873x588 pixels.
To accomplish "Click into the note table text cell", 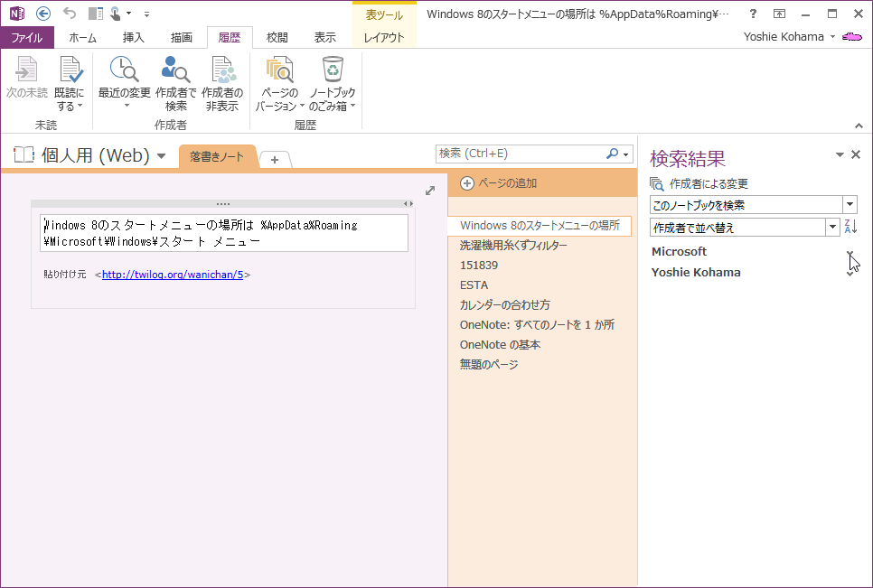I will (x=224, y=233).
